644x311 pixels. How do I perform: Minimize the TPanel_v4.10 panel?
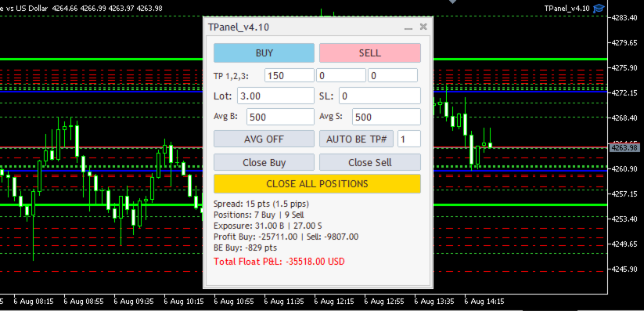pos(408,27)
